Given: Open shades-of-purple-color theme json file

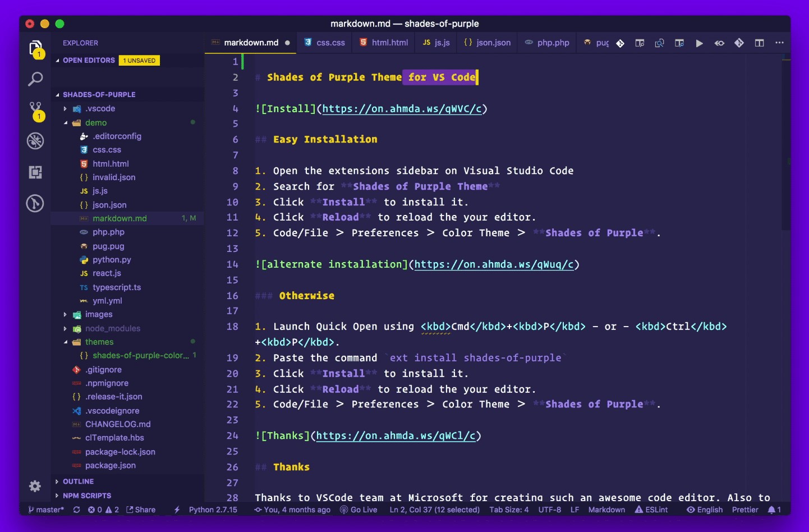Looking at the screenshot, I should click(141, 356).
